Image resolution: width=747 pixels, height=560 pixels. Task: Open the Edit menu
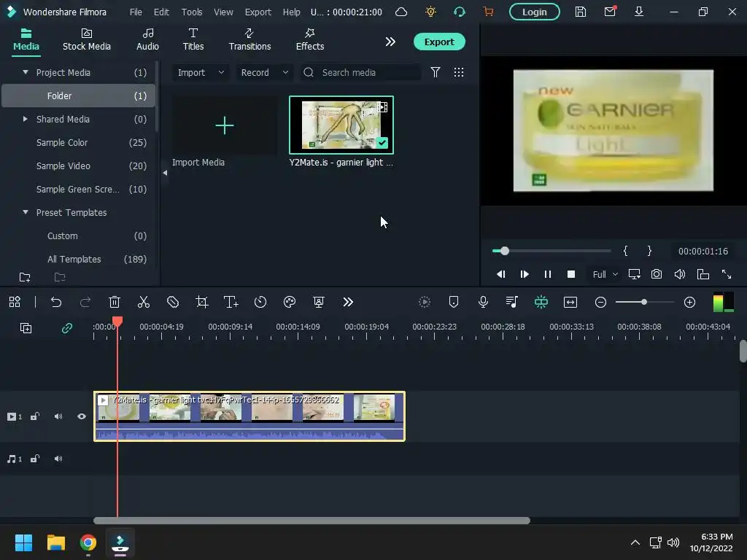pyautogui.click(x=161, y=12)
